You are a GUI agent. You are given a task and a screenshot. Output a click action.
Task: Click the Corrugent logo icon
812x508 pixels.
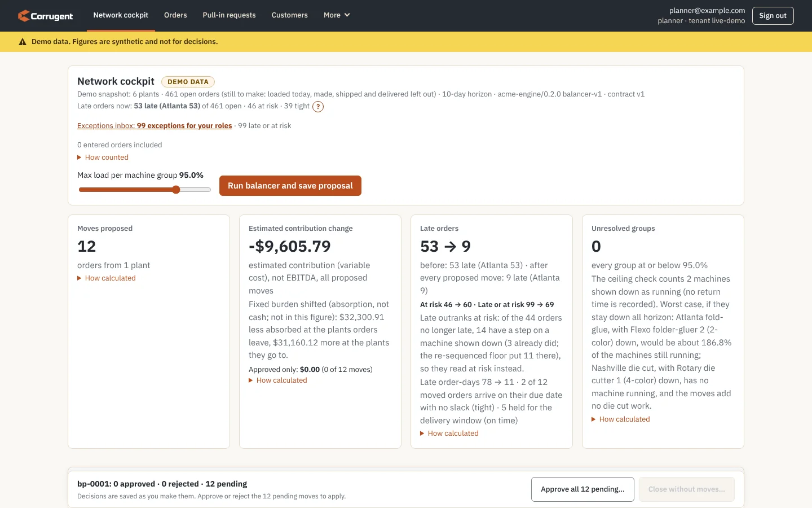click(23, 16)
